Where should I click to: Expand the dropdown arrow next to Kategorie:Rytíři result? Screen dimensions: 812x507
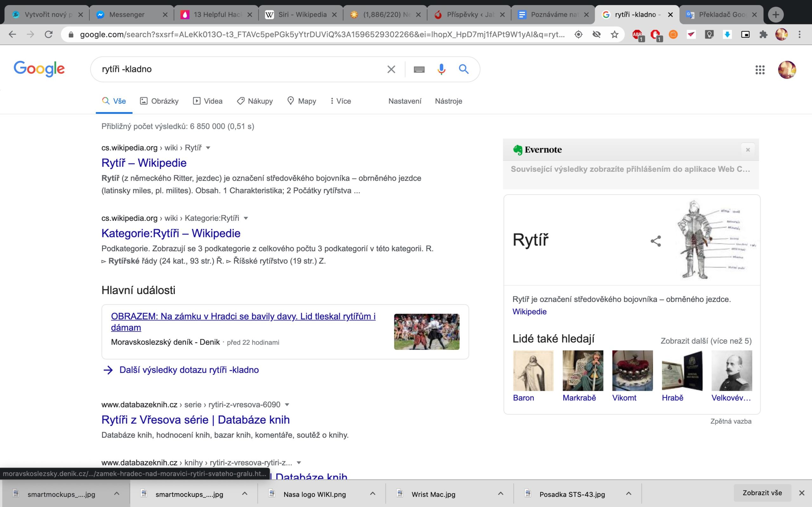tap(246, 218)
